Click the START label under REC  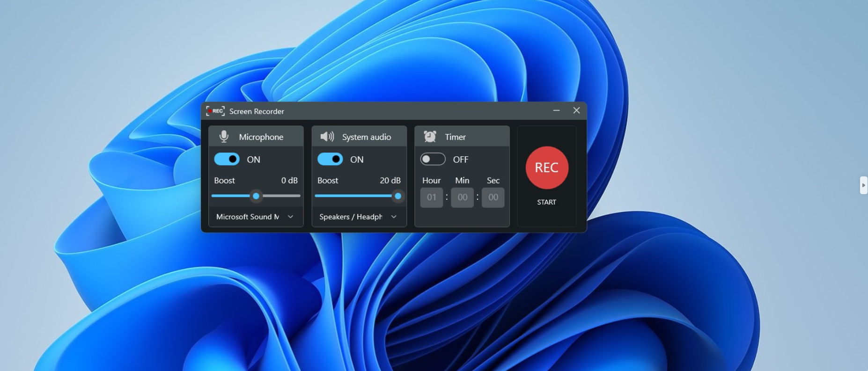click(x=547, y=202)
